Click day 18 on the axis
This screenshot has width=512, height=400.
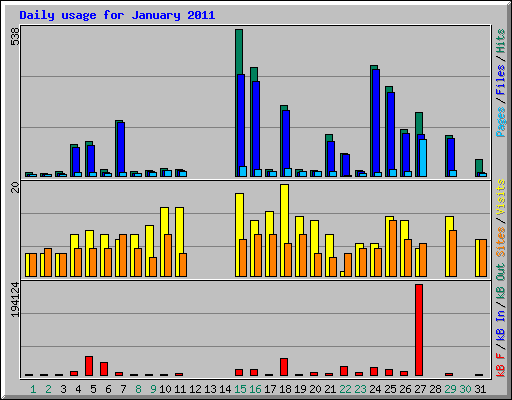285,389
